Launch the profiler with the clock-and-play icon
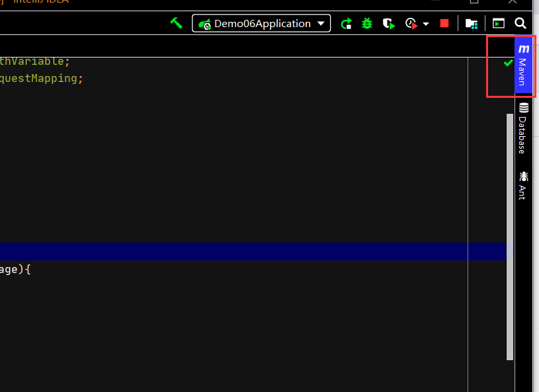This screenshot has height=392, width=539. pyautogui.click(x=411, y=24)
